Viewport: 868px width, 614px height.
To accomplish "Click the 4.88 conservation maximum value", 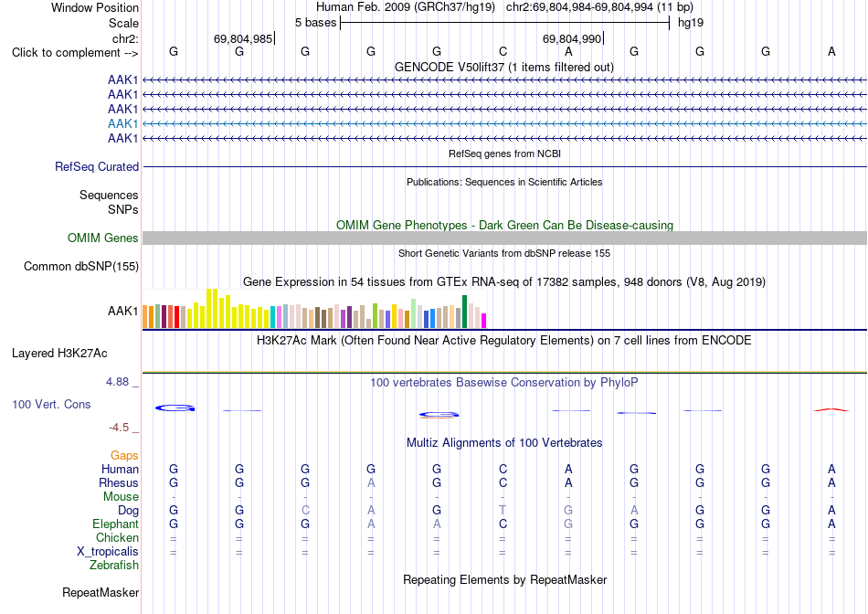I will (x=117, y=382).
